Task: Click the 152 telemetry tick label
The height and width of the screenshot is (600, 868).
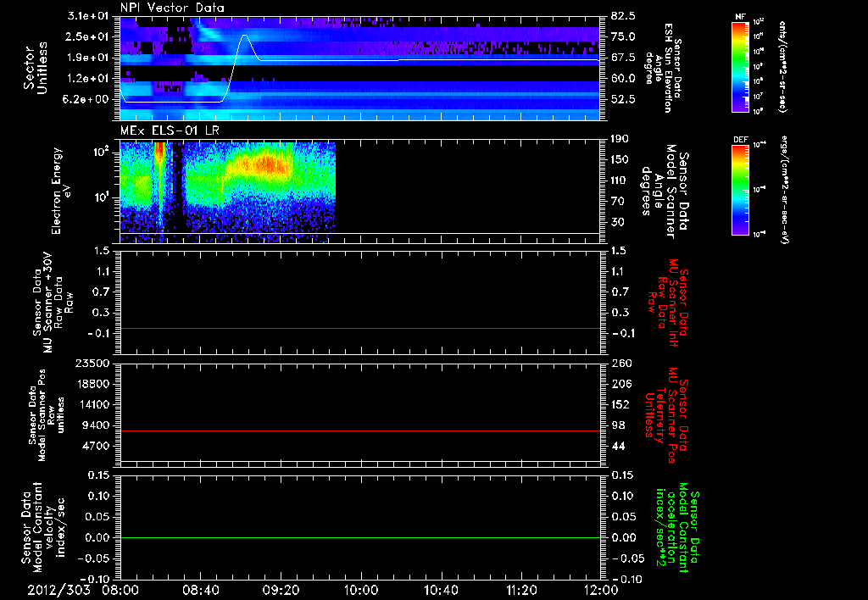Action: point(620,404)
